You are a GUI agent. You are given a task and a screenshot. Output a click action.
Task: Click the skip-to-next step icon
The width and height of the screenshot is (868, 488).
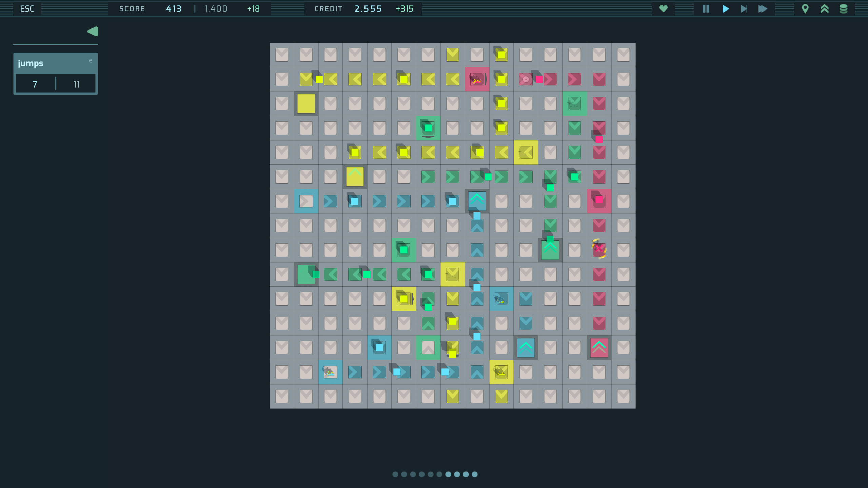(744, 9)
